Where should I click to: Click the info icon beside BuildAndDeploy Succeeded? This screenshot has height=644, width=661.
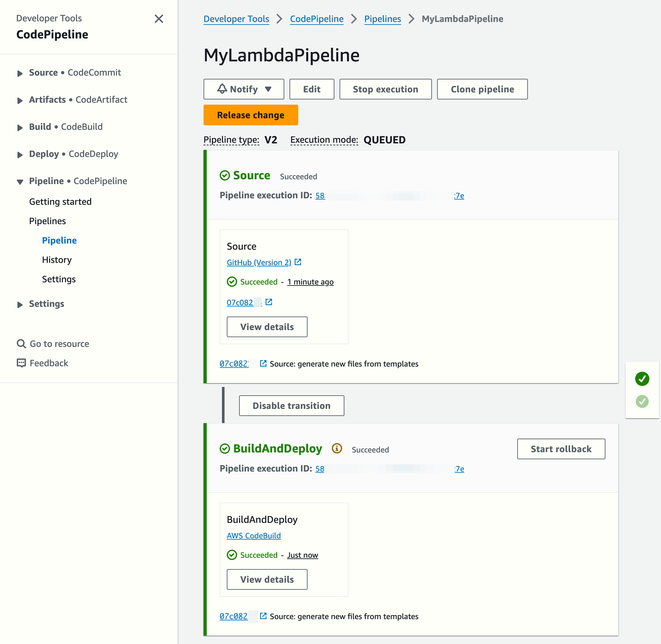[337, 449]
